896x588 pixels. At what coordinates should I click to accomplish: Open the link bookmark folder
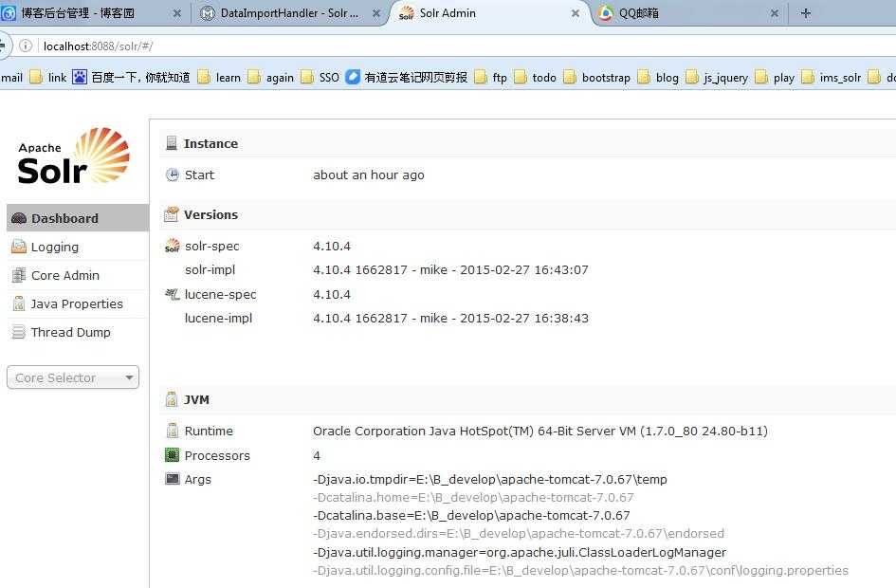(48, 77)
